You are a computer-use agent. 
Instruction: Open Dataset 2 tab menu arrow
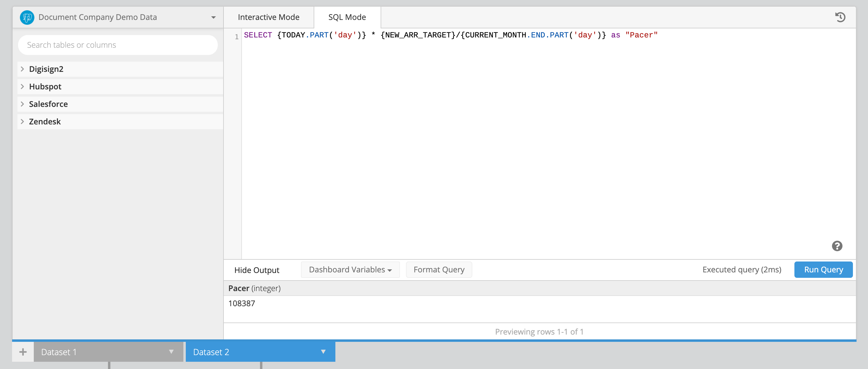pos(323,352)
